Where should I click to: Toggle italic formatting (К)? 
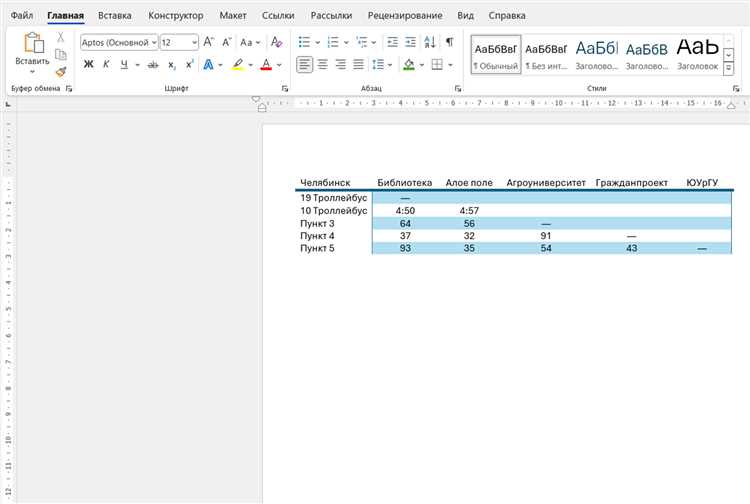106,65
